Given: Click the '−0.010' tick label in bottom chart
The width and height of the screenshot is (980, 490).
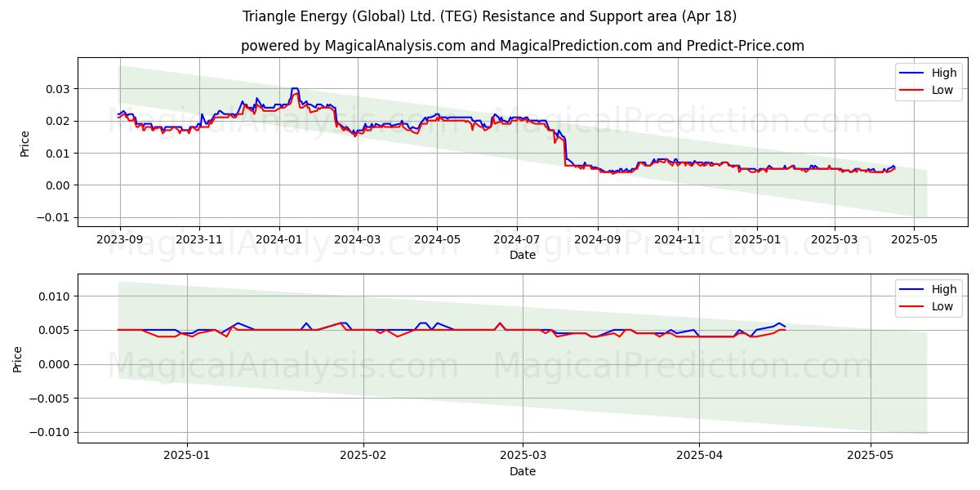Looking at the screenshot, I should 51,432.
